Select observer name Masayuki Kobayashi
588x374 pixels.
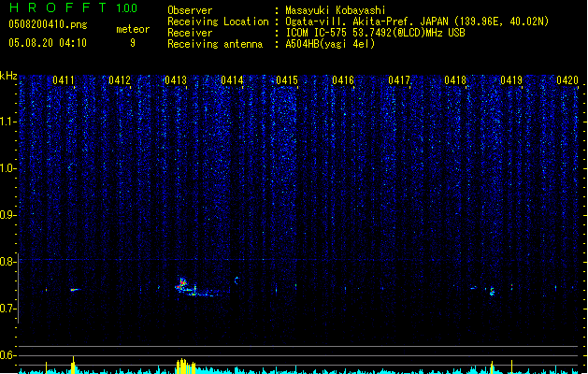(x=336, y=10)
